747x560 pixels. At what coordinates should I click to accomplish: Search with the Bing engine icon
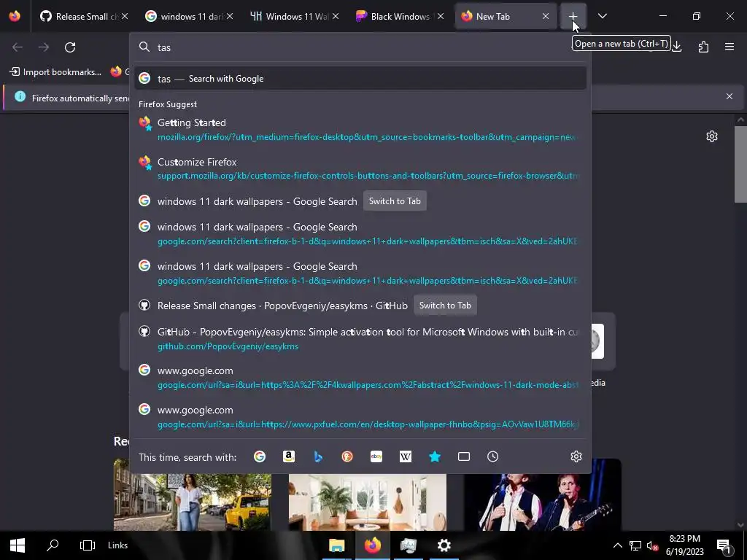pyautogui.click(x=318, y=456)
